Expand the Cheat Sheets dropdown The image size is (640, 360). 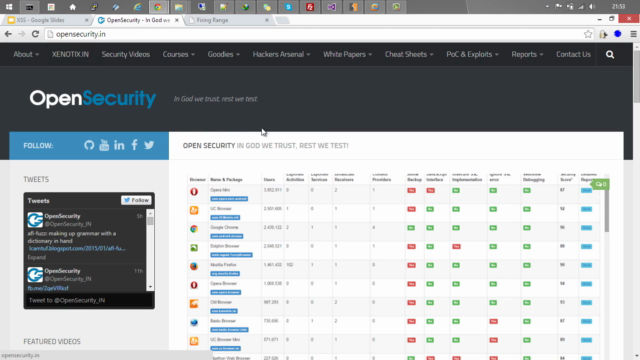point(409,54)
